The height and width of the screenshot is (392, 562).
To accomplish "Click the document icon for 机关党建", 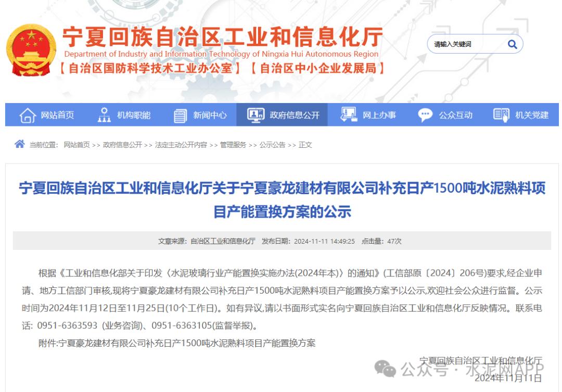I will (x=501, y=115).
